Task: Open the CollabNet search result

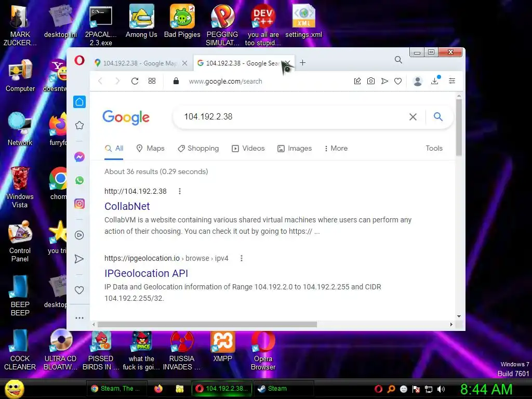Action: point(127,206)
